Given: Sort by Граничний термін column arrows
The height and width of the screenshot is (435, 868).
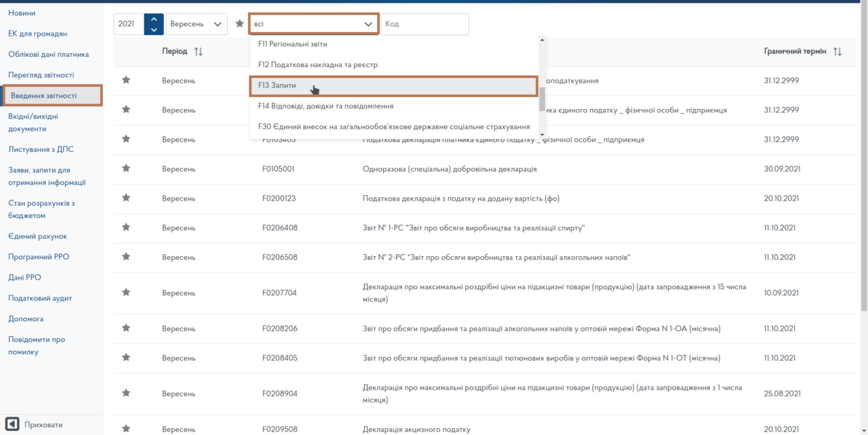Looking at the screenshot, I should click(x=837, y=51).
